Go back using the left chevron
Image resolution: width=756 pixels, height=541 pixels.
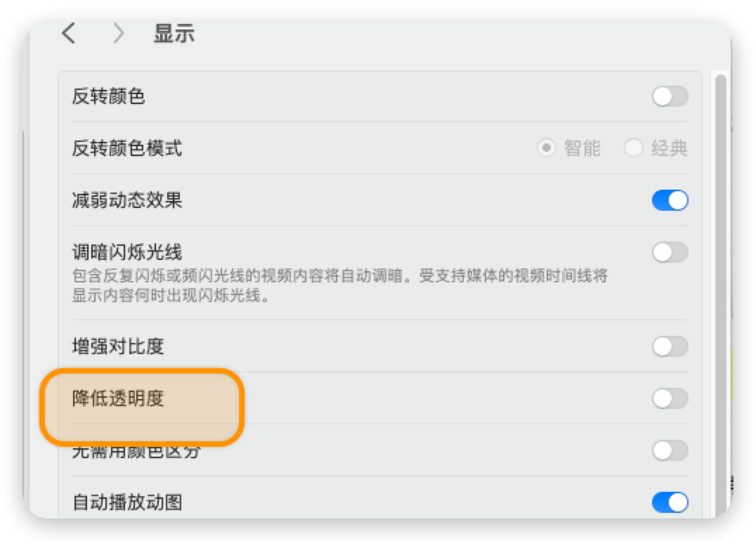point(69,34)
